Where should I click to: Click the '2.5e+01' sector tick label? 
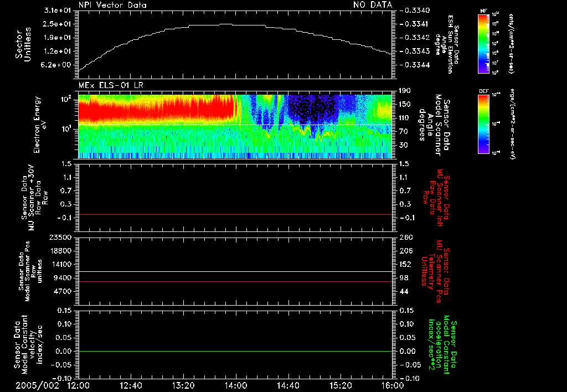[x=58, y=24]
